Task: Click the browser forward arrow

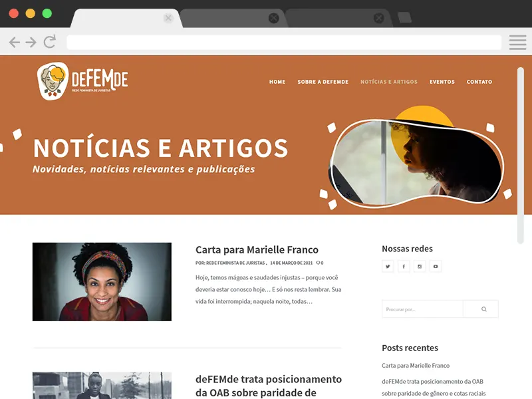Action: click(31, 43)
